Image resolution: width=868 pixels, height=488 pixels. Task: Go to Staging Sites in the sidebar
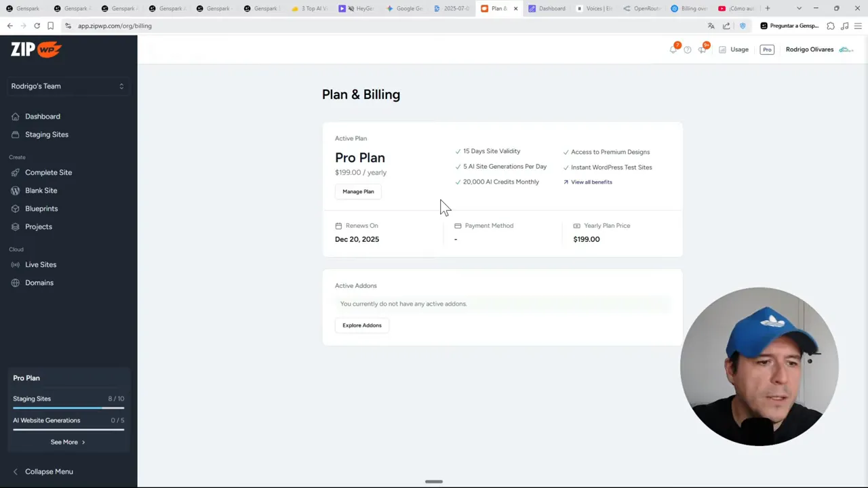point(46,134)
